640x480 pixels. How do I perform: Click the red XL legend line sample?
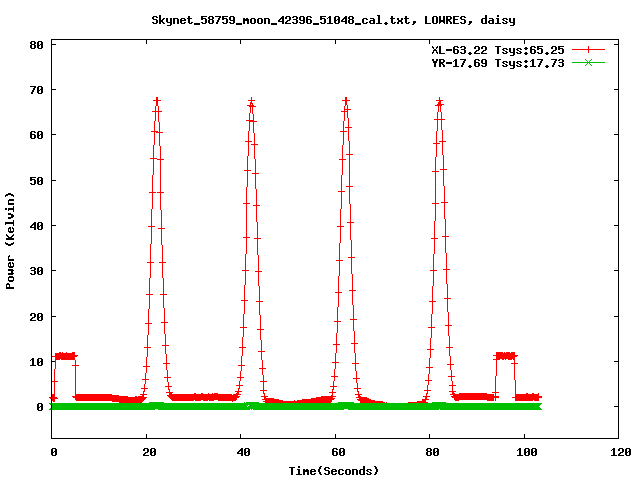pos(588,50)
